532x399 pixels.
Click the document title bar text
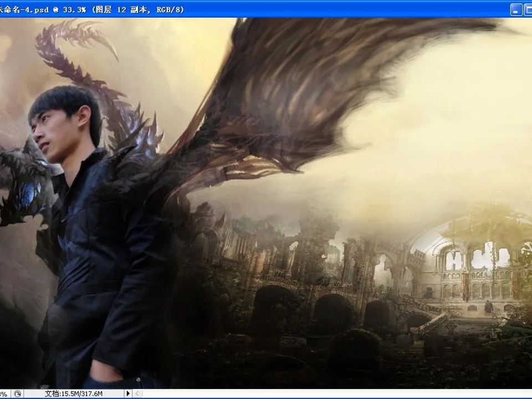91,9
